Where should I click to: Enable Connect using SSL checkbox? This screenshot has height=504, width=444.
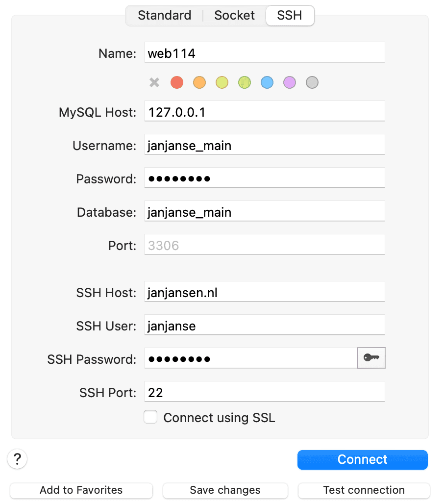pyautogui.click(x=150, y=417)
